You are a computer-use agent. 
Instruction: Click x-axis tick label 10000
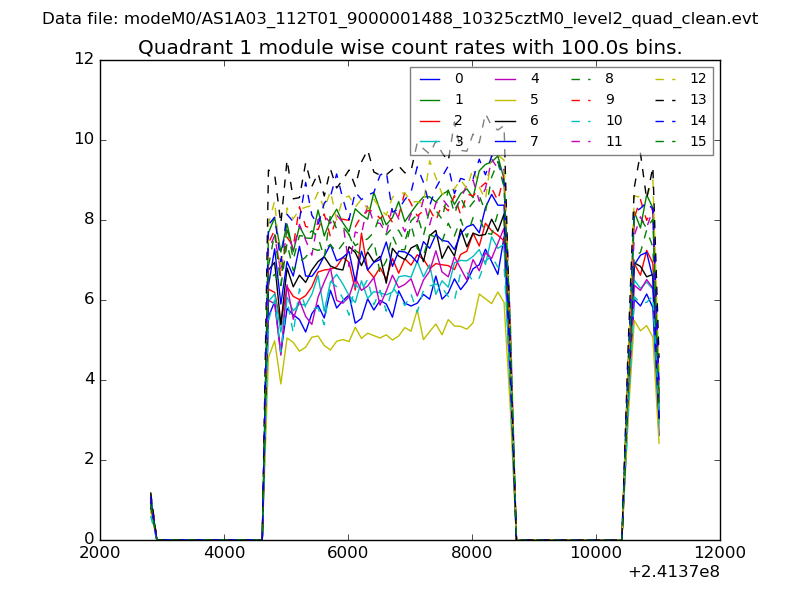point(596,553)
